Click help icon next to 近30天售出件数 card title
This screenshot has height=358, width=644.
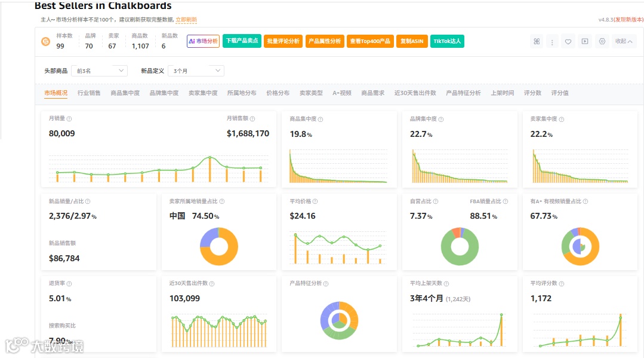tap(211, 283)
